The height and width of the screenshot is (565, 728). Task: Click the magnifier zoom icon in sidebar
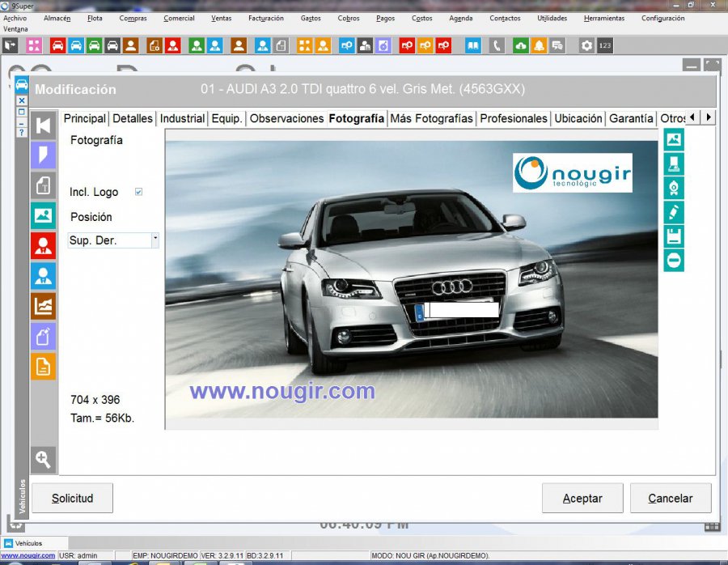[43, 460]
